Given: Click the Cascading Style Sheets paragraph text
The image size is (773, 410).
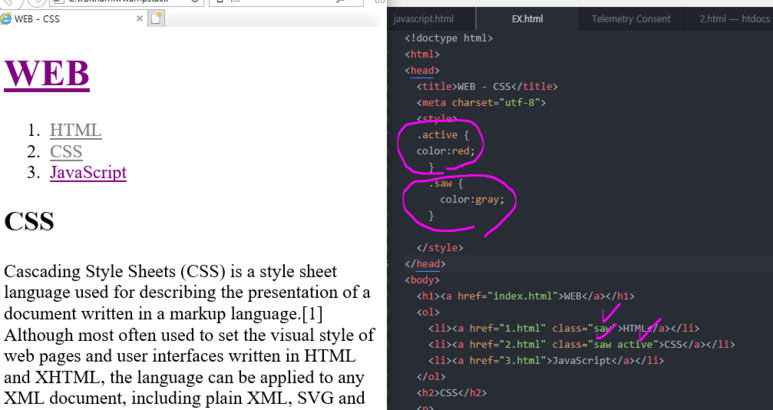Looking at the screenshot, I should click(190, 334).
